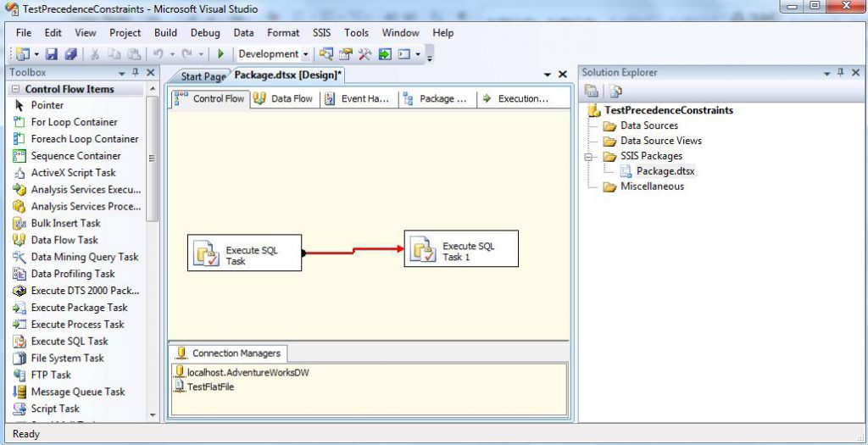
Task: Click the Save All toolbar icon
Action: 70,54
